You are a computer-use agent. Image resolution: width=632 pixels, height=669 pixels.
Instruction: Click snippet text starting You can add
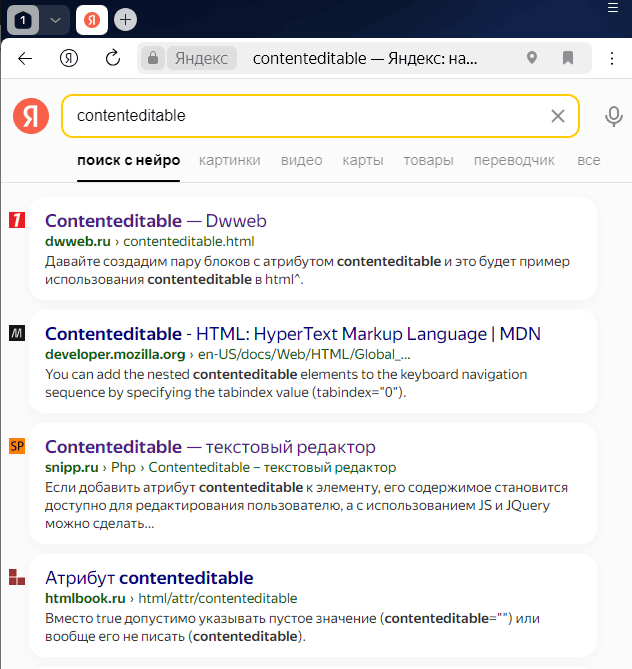point(286,383)
